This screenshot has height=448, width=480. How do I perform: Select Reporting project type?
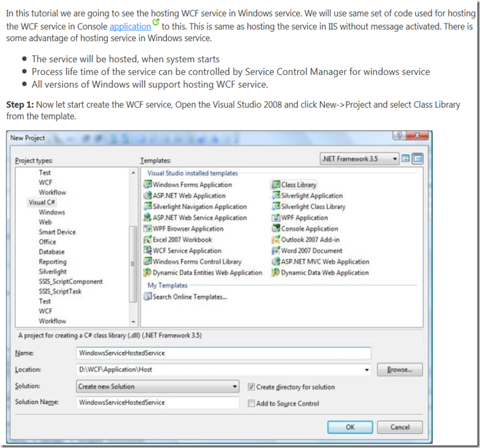52,261
